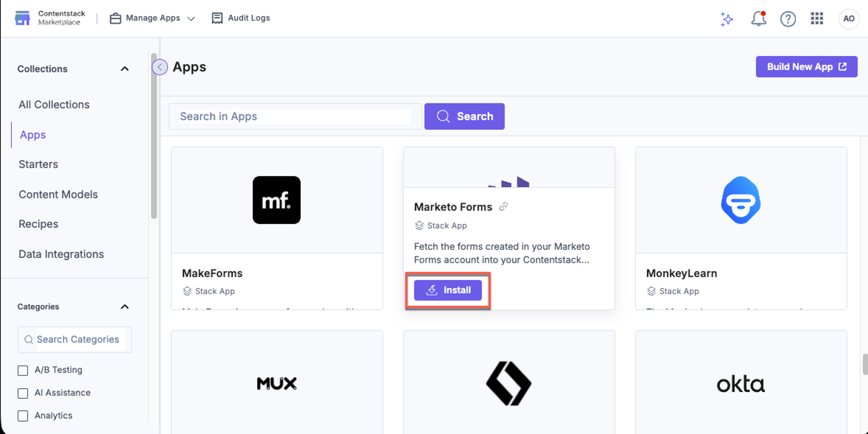Click the sidebar vertical scrollbar

coord(154,136)
